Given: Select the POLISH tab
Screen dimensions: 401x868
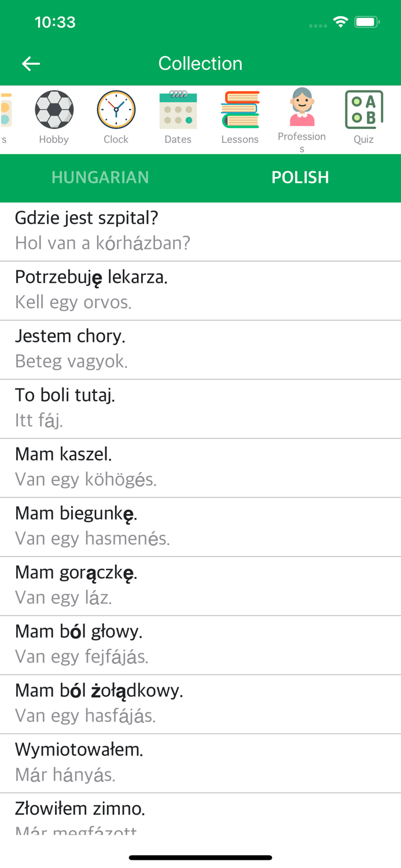Looking at the screenshot, I should [x=300, y=178].
